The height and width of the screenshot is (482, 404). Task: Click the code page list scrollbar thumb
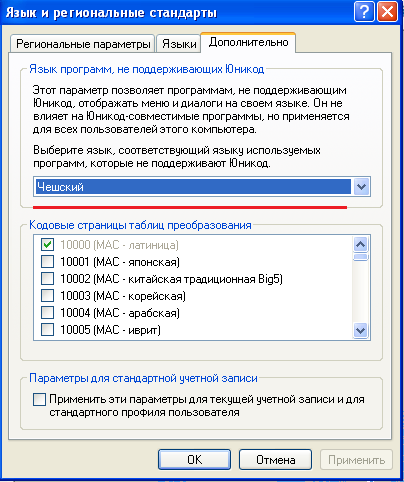pos(361,257)
